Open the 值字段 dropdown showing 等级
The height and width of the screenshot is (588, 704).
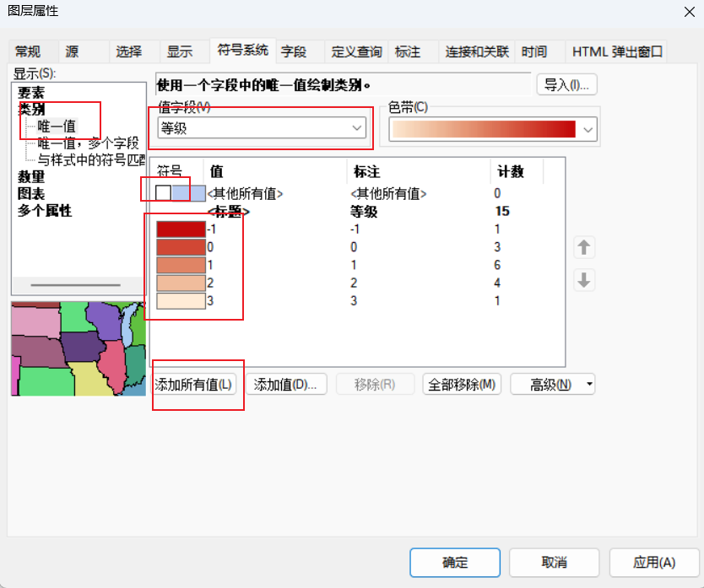click(262, 128)
